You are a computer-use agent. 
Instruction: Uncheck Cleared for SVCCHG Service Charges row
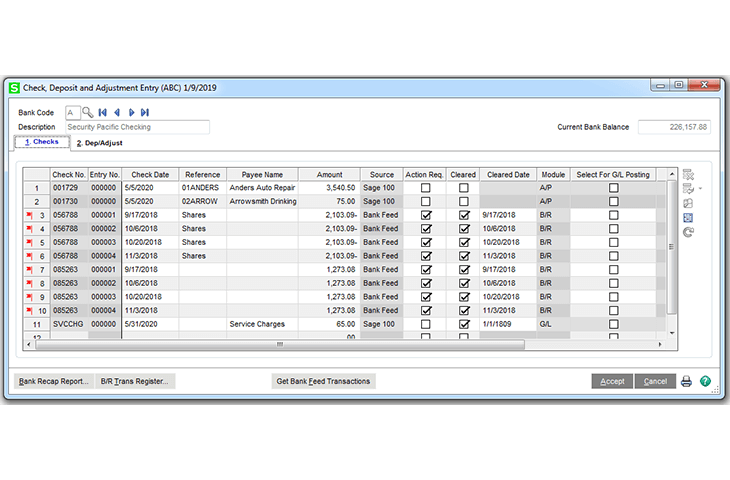464,324
